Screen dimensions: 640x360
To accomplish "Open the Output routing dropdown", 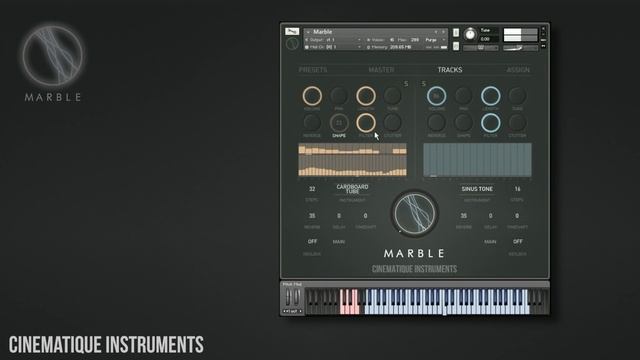I will coord(333,40).
